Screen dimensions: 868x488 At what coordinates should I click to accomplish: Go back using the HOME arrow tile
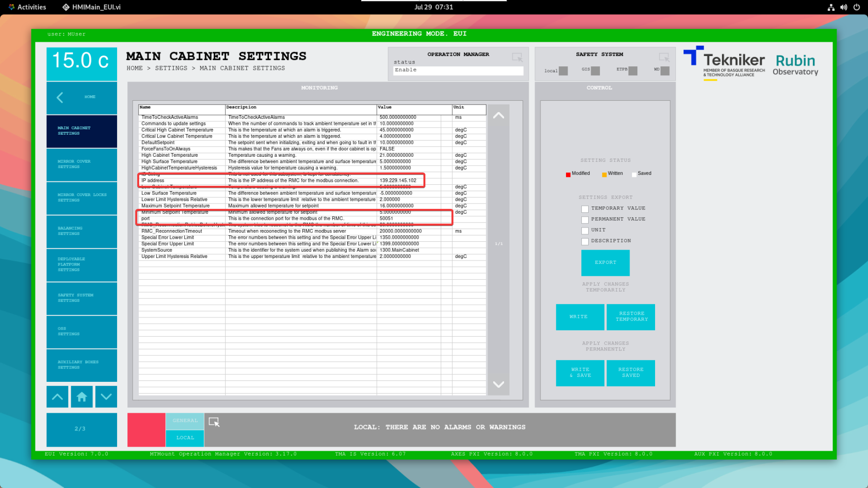[82, 97]
